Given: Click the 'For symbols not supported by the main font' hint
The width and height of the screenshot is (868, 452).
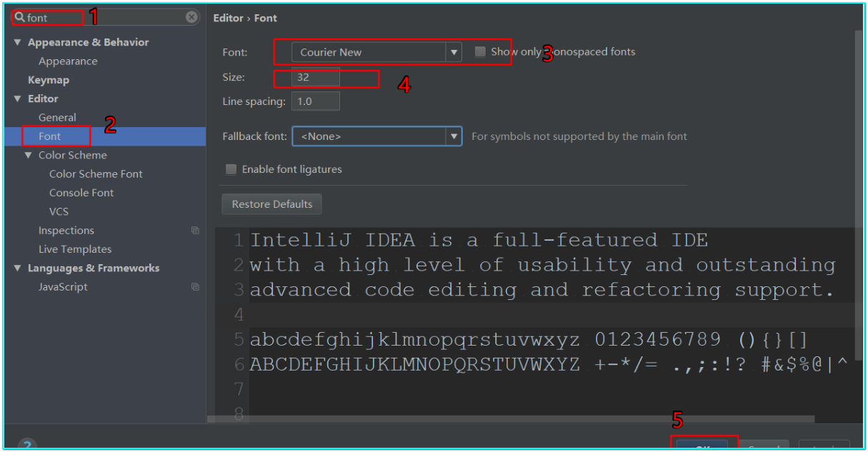Looking at the screenshot, I should point(579,136).
